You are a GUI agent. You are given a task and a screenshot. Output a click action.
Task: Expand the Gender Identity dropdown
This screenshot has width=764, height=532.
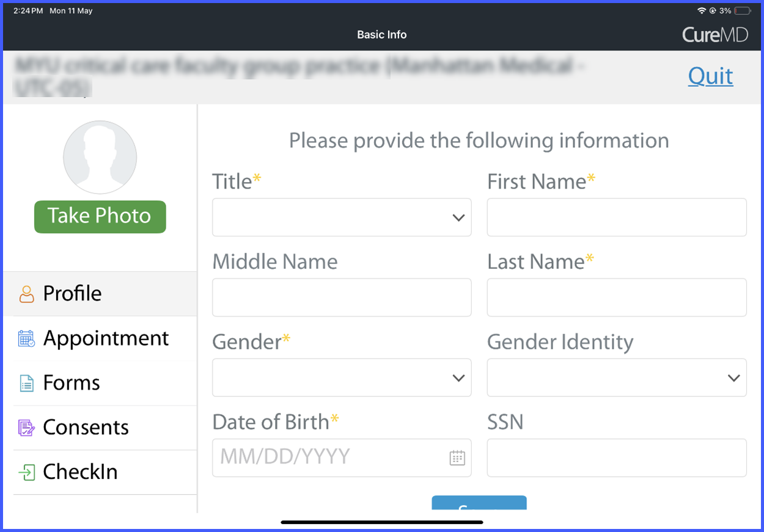(617, 377)
